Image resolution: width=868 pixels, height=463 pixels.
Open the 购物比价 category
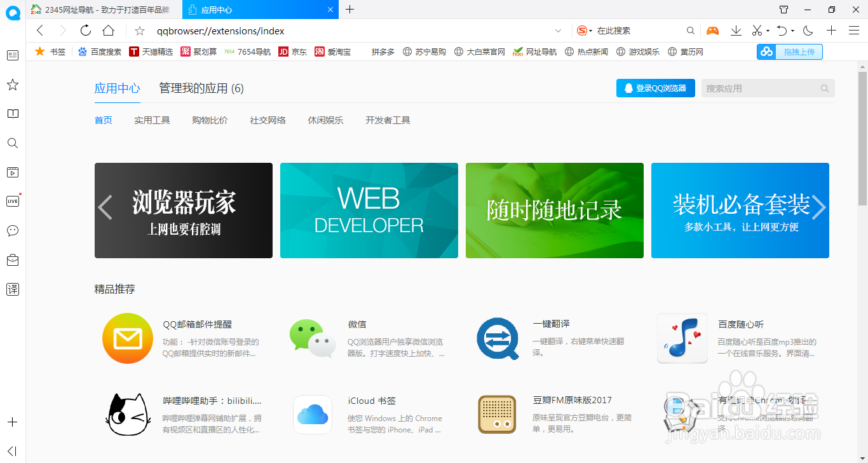(x=210, y=120)
